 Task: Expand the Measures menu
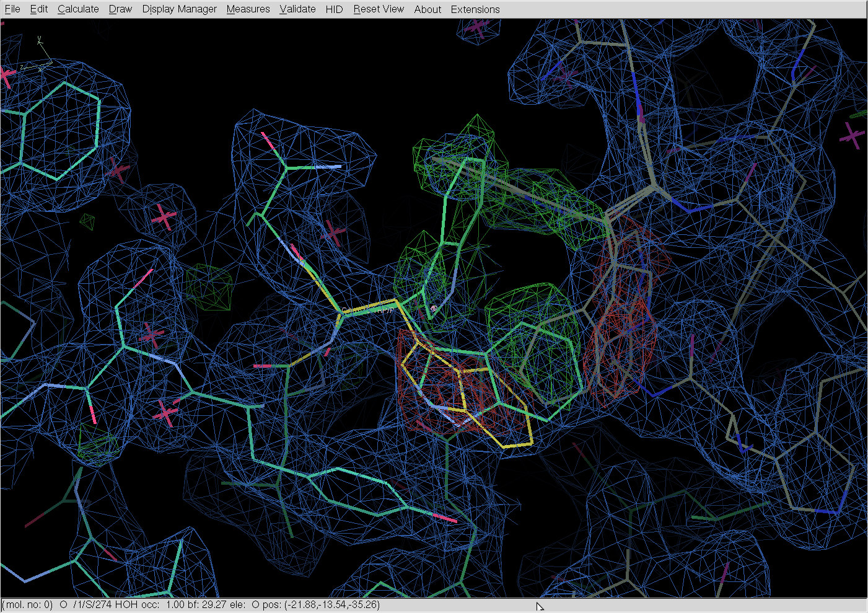[248, 9]
